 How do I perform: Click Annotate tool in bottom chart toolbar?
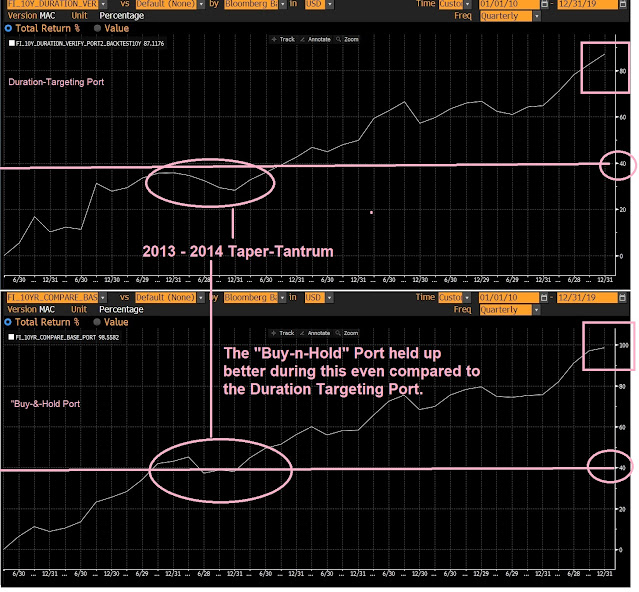click(x=315, y=333)
